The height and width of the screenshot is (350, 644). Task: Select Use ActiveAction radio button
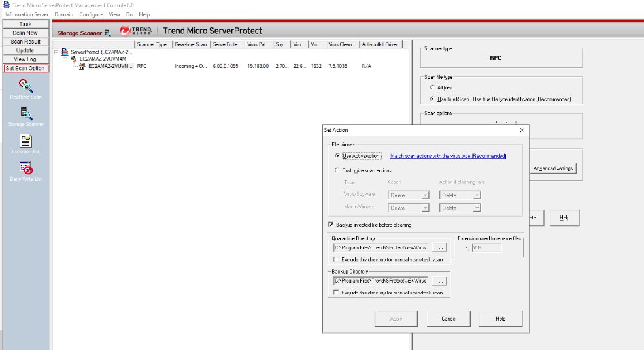pyautogui.click(x=337, y=156)
